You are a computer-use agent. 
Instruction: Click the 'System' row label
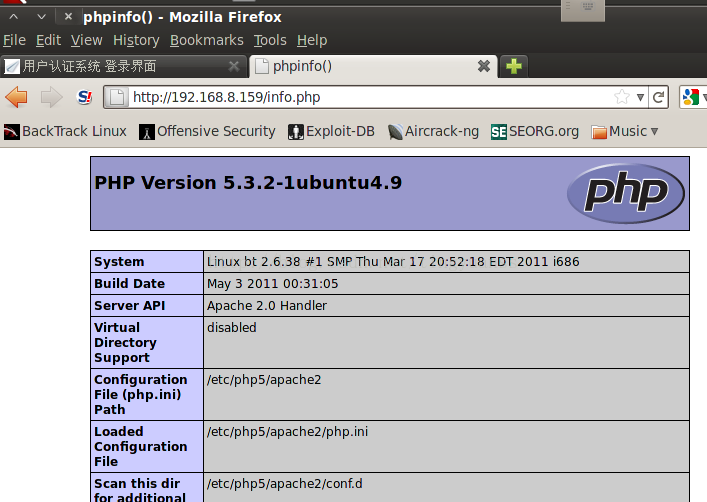pos(119,262)
